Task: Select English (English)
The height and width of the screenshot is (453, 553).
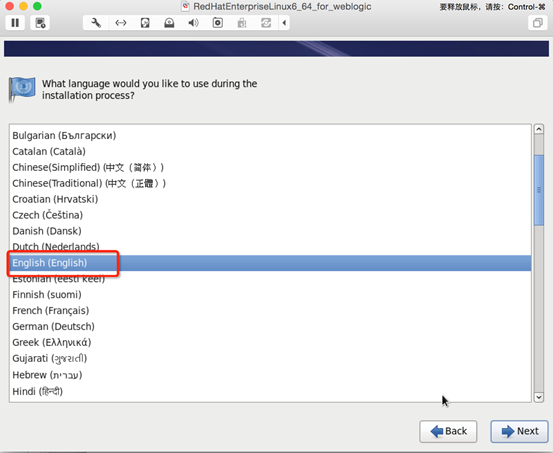Action: click(270, 263)
